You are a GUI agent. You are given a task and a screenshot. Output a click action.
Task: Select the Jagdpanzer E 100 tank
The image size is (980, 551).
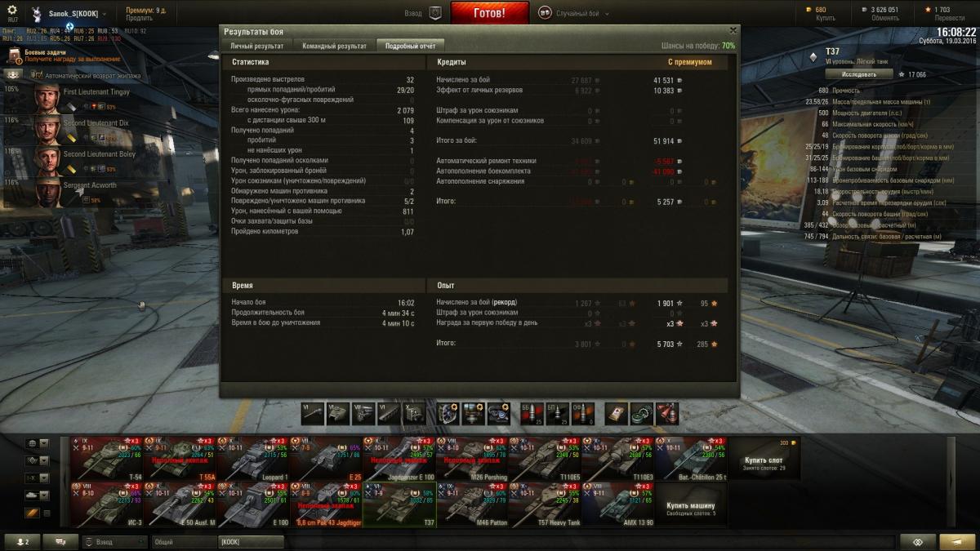[399, 459]
